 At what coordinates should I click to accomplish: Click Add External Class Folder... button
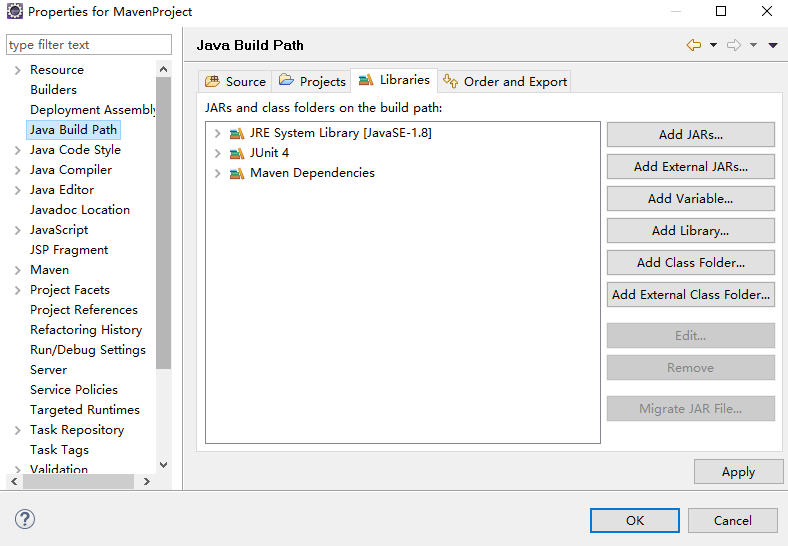(x=691, y=295)
